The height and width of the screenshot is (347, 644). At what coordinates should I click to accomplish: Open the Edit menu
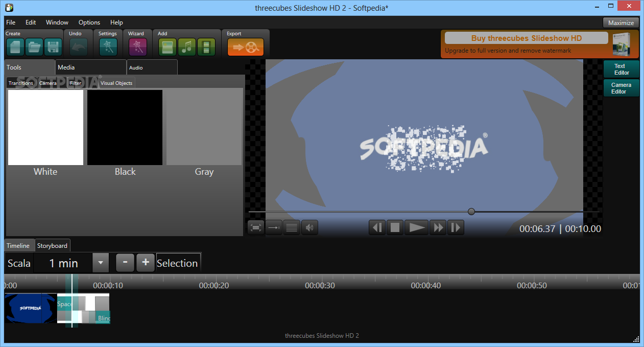coord(31,22)
